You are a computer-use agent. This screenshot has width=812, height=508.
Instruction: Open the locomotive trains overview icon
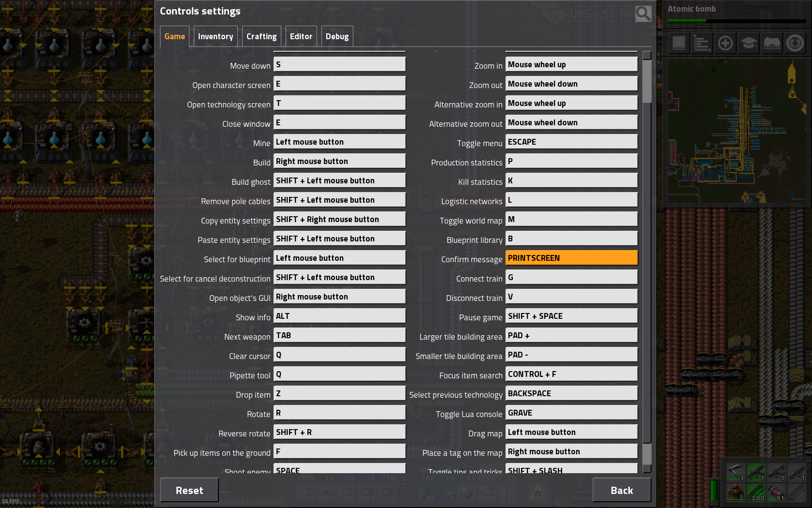tap(771, 43)
